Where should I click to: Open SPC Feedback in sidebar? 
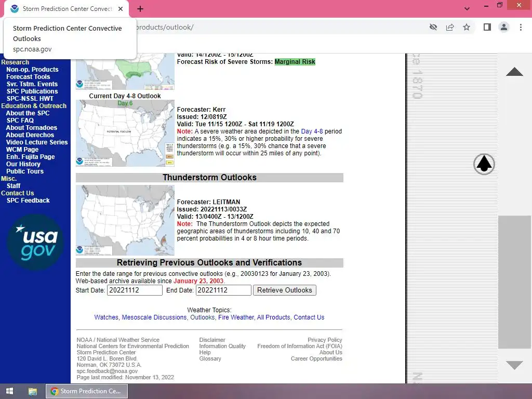point(28,201)
